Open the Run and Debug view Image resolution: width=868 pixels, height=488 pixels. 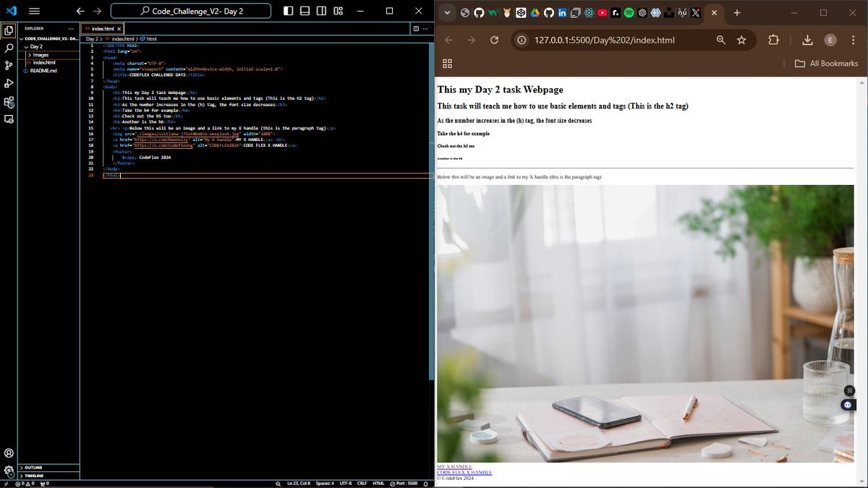point(9,84)
